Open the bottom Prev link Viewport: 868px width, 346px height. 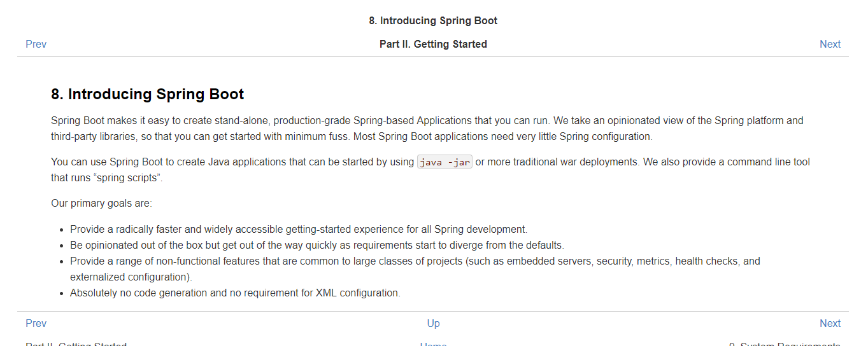pyautogui.click(x=36, y=323)
